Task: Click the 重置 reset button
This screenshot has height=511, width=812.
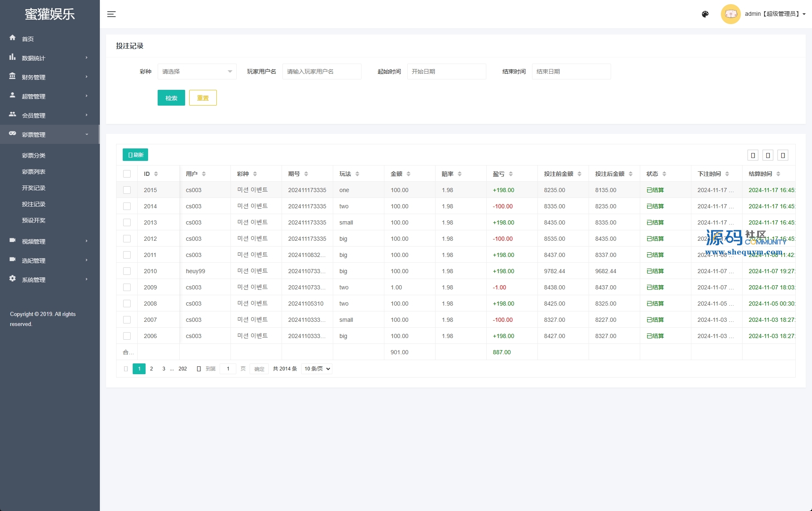Action: coord(203,98)
